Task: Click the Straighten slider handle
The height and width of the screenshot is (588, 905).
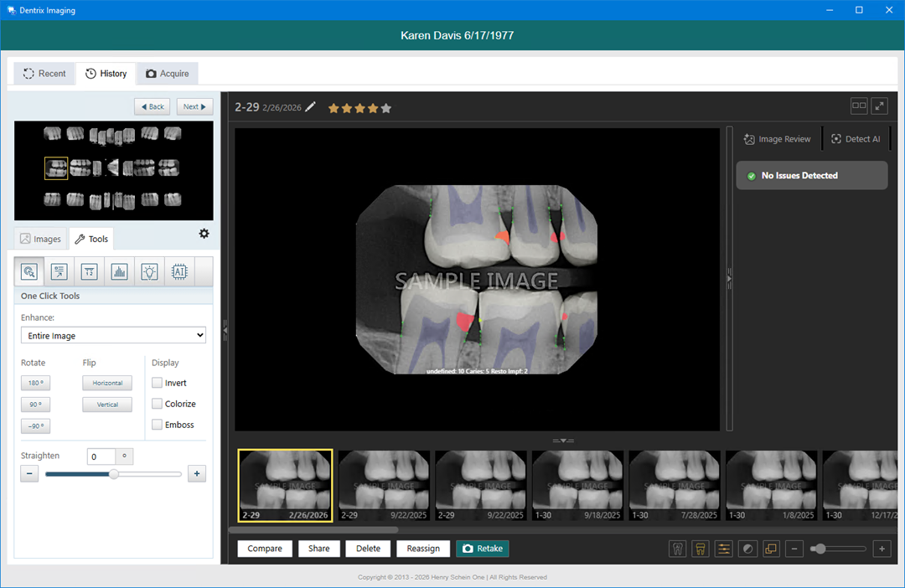Action: (x=114, y=474)
